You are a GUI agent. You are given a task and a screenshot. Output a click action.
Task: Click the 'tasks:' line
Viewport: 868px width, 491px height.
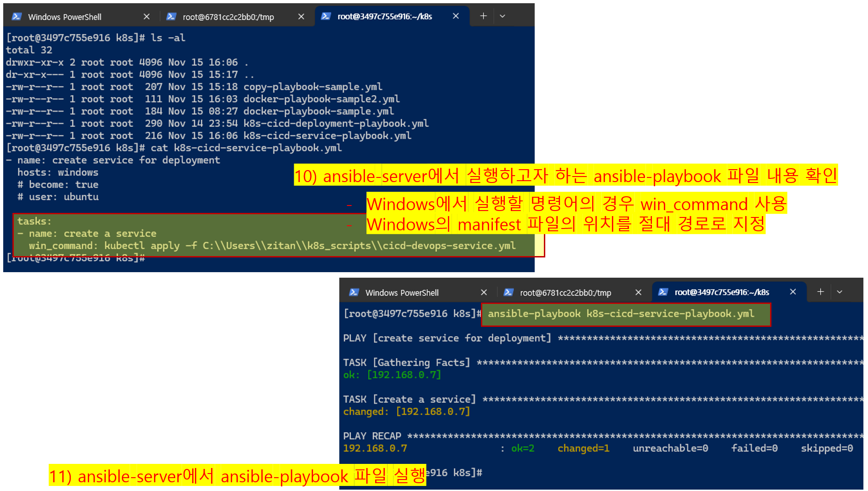coord(34,221)
